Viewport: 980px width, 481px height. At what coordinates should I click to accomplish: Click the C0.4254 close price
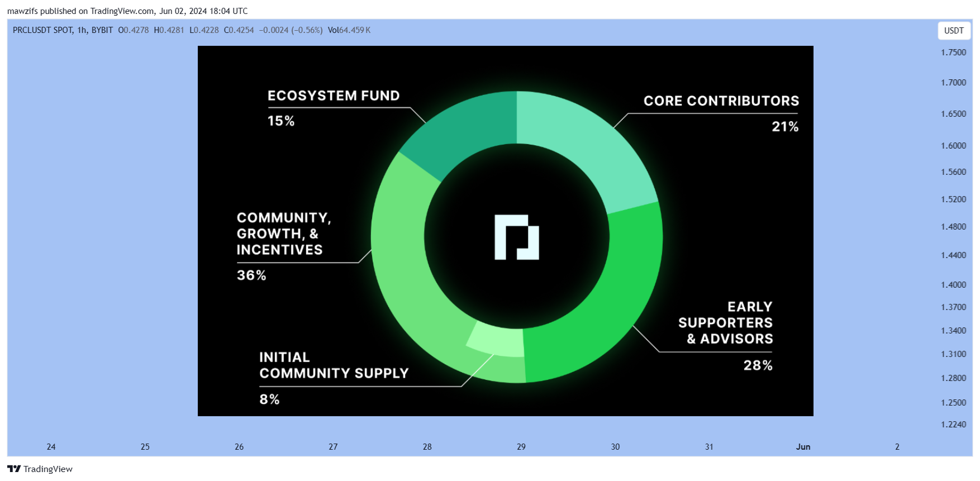coord(239,30)
